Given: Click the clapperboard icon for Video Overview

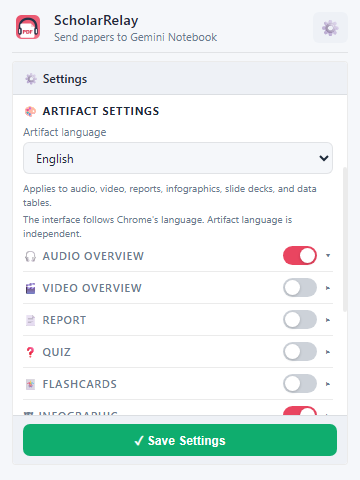Looking at the screenshot, I should pyautogui.click(x=30, y=288).
